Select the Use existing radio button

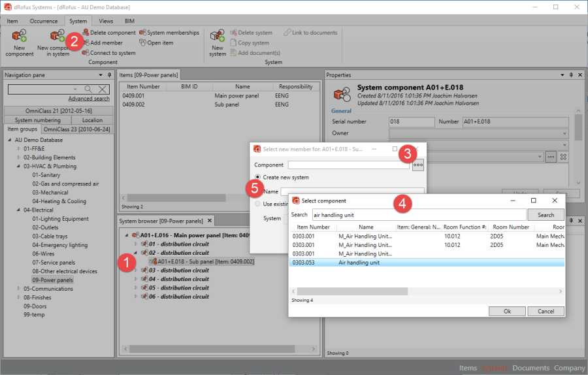pyautogui.click(x=258, y=204)
